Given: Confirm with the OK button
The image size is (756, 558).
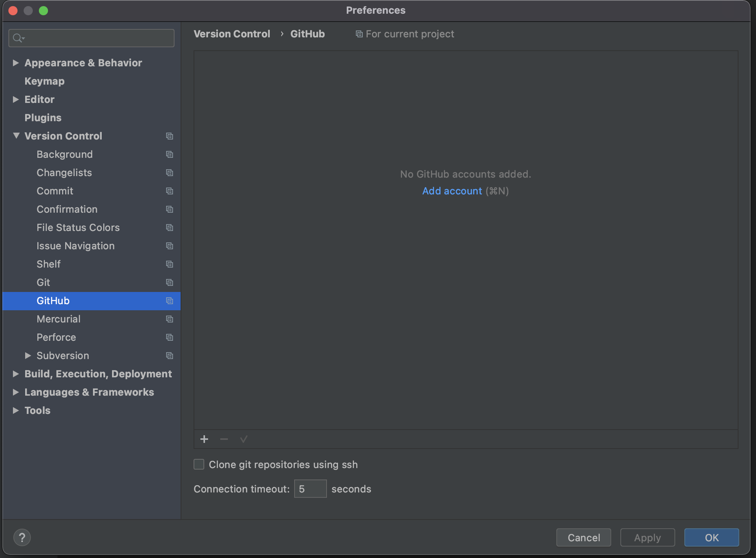Looking at the screenshot, I should (711, 537).
